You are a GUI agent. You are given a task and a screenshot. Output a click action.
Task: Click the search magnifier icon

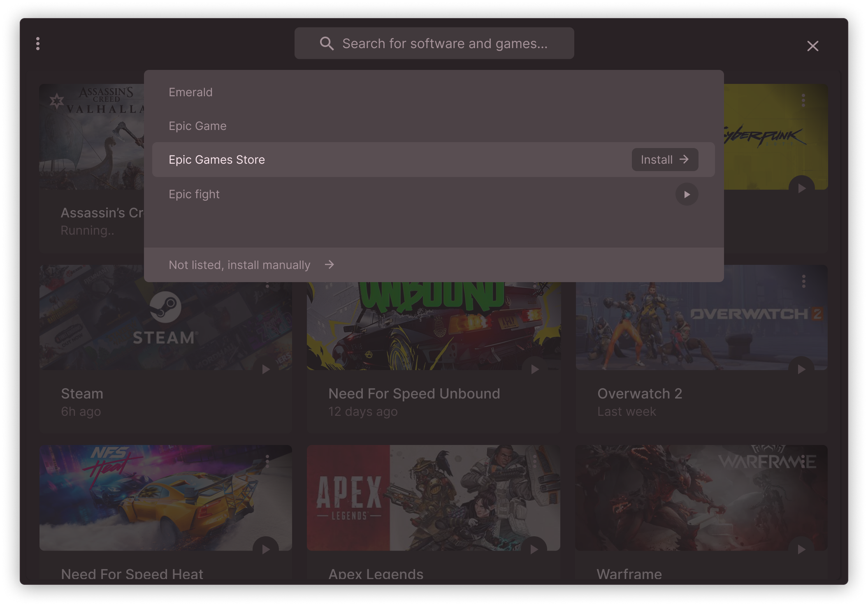(x=327, y=44)
